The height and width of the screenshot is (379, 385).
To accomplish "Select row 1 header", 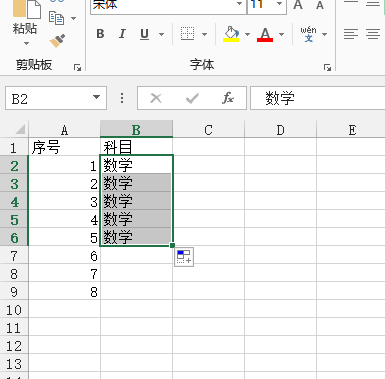I will coord(14,147).
